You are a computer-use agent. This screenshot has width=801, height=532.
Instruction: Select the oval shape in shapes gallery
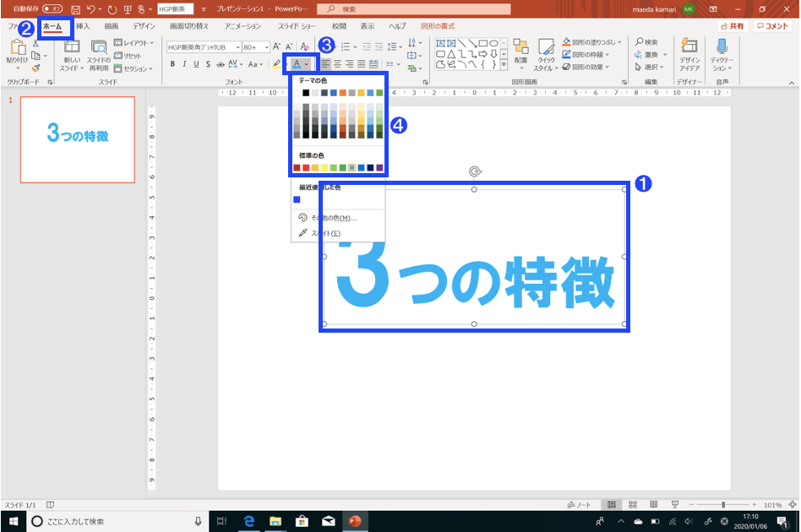[493, 43]
